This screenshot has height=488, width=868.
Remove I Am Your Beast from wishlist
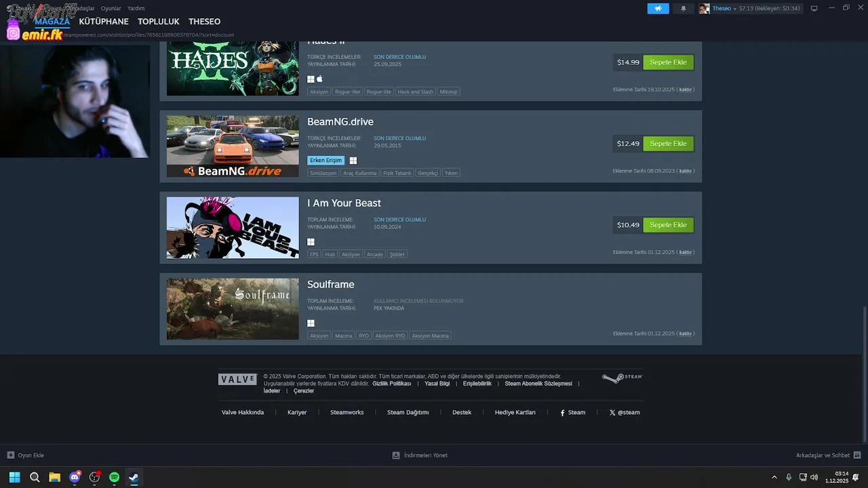686,252
